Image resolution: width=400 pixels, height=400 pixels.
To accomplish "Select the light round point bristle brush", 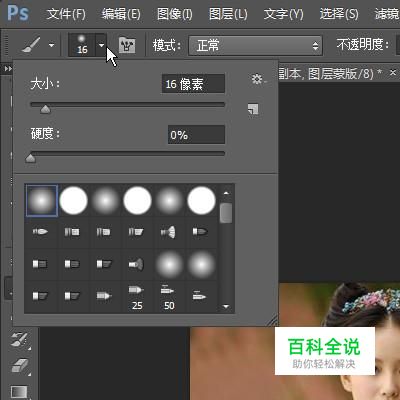I will pos(40,232).
